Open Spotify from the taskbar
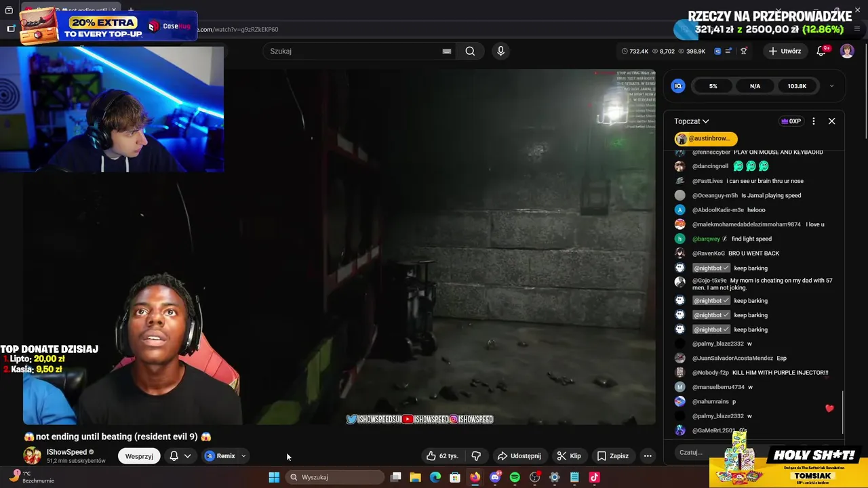Viewport: 868px width, 488px height. (x=515, y=477)
